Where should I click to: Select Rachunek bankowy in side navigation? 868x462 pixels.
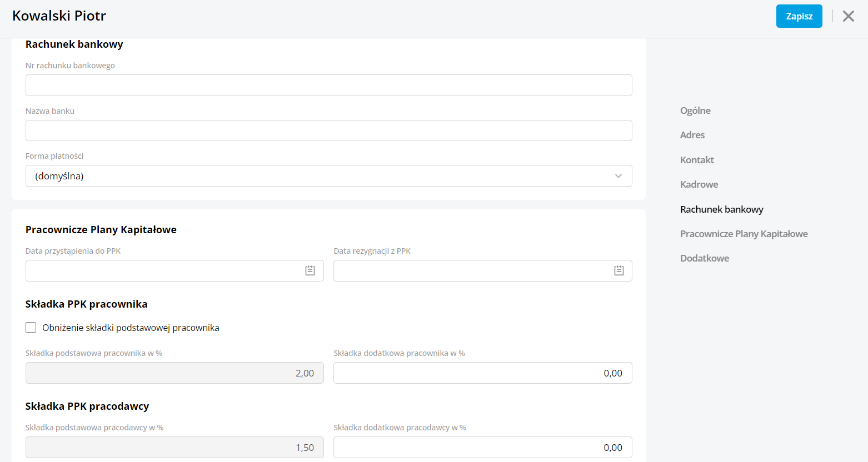coord(721,209)
